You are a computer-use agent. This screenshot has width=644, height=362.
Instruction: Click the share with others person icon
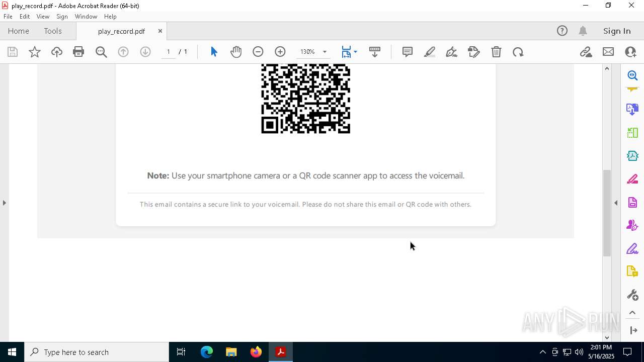630,52
